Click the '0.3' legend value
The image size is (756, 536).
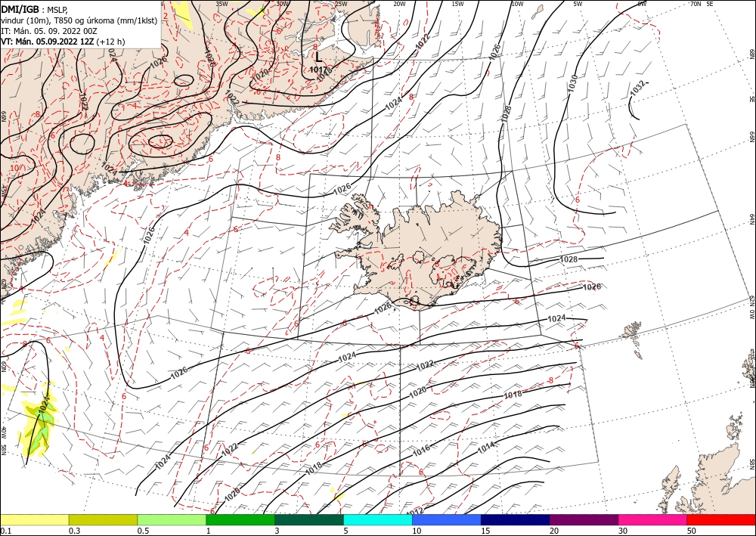(74, 531)
